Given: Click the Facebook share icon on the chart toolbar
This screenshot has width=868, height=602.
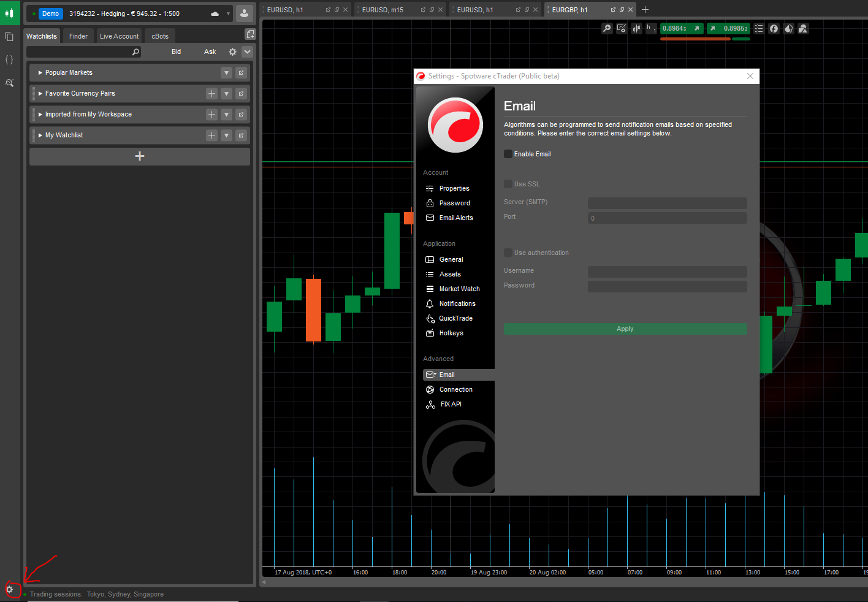Looking at the screenshot, I should pyautogui.click(x=774, y=28).
